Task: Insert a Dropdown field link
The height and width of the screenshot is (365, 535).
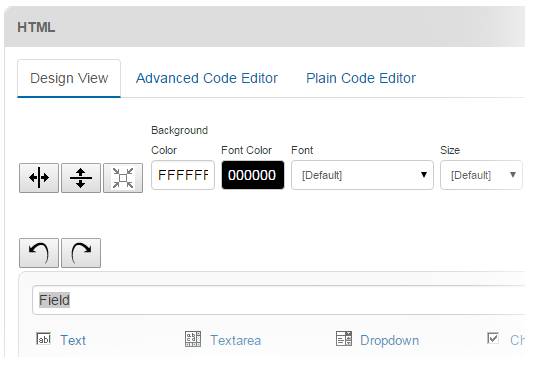Action: 390,340
